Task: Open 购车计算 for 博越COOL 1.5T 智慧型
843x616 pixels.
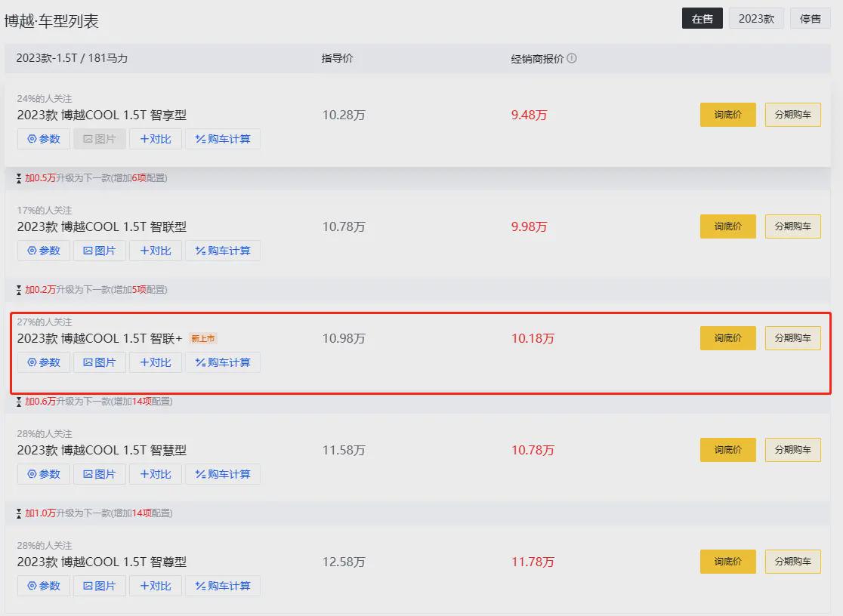Action: 223,474
